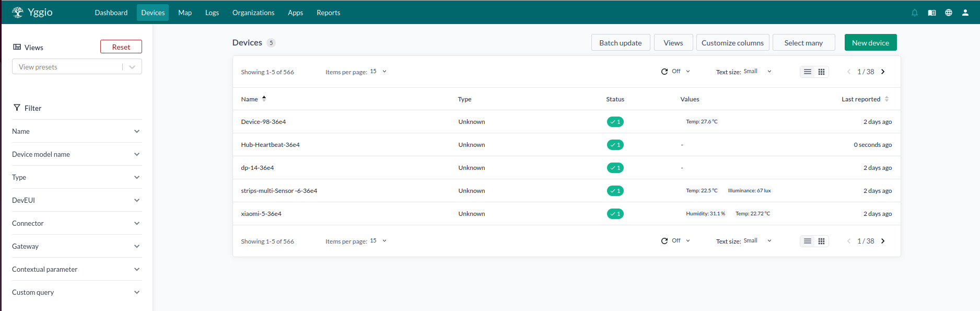Viewport: 980px width, 311px height.
Task: Expand the Custom query filter
Action: [x=77, y=292]
